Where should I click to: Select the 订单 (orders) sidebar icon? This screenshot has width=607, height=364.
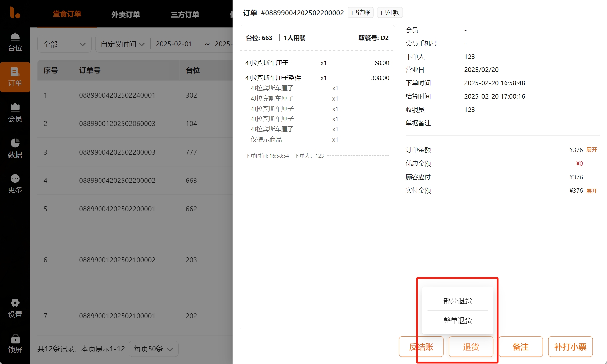coord(15,77)
